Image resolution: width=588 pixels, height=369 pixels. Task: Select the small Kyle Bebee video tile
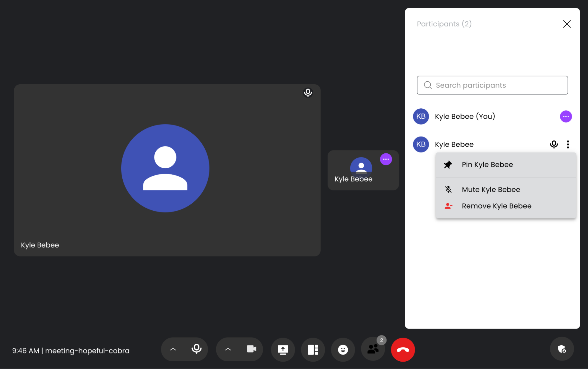click(x=363, y=170)
